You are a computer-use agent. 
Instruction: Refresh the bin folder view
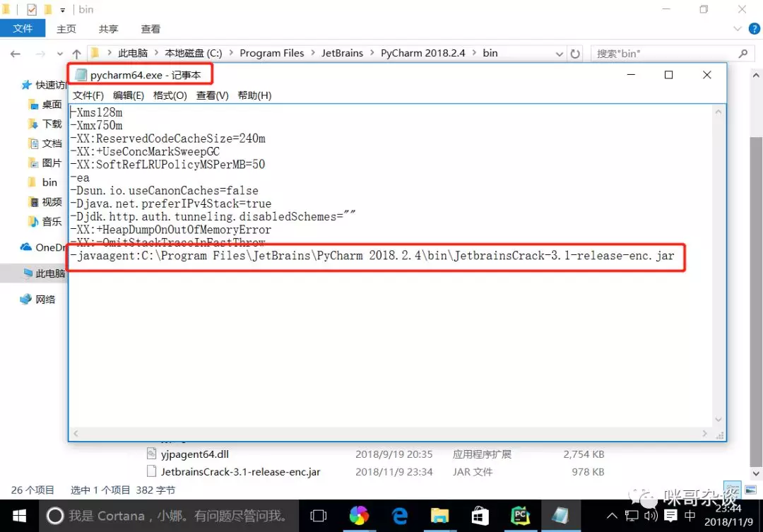575,54
